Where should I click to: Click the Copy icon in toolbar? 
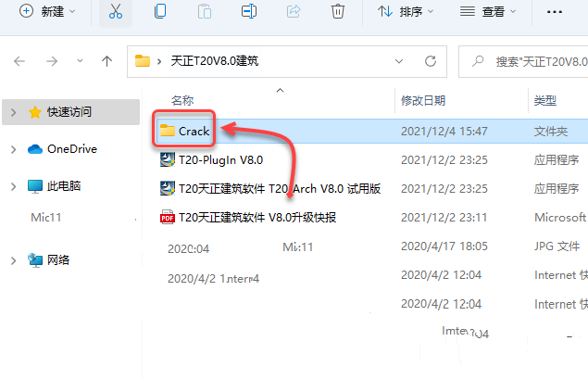pyautogui.click(x=160, y=11)
